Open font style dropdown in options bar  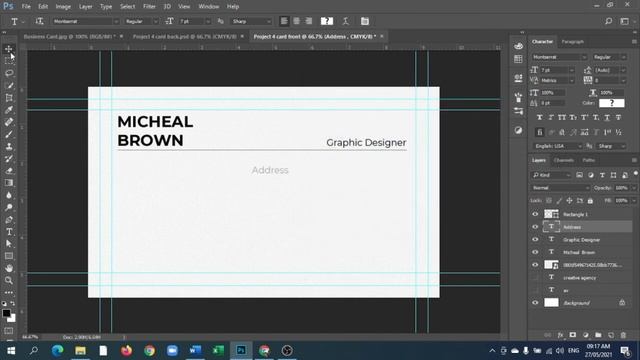coord(155,21)
